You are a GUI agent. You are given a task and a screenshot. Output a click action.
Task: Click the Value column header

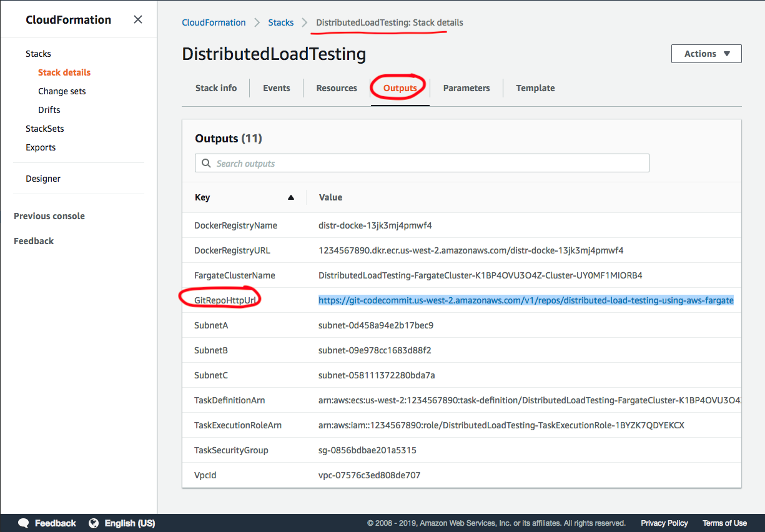click(x=330, y=197)
